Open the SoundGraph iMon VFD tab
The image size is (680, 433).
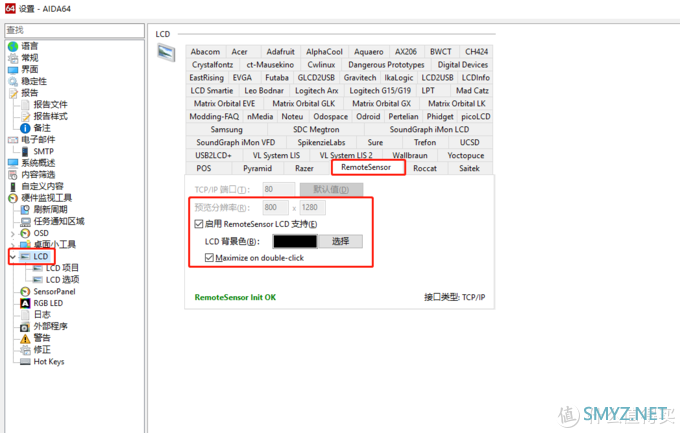click(x=235, y=142)
